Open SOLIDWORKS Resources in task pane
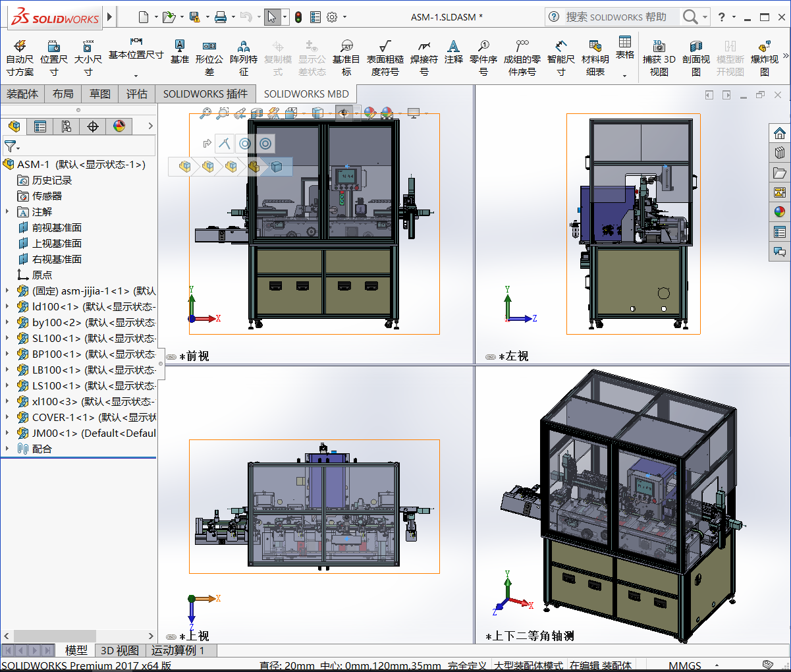791x672 pixels. (780, 133)
